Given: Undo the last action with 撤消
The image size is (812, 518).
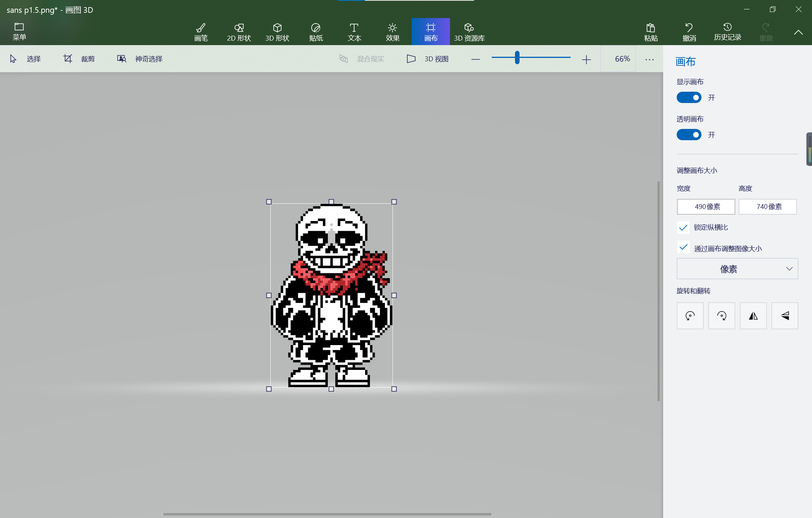Looking at the screenshot, I should (x=689, y=32).
